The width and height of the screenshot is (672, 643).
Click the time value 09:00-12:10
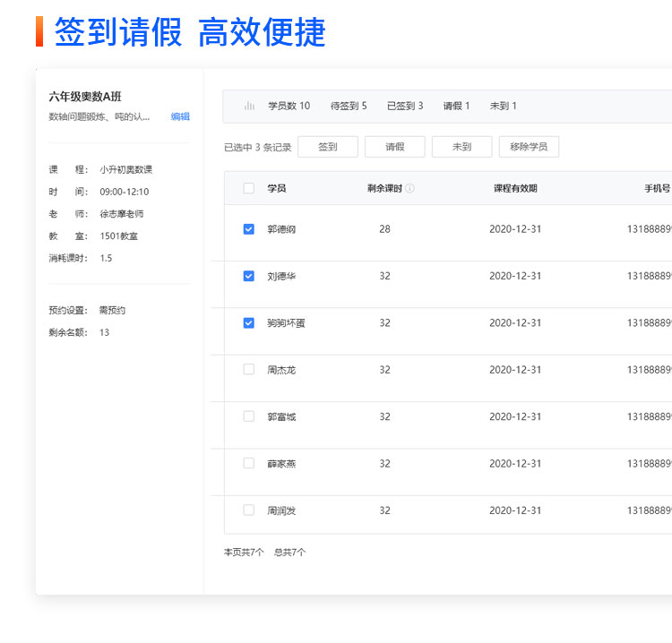[x=125, y=192]
